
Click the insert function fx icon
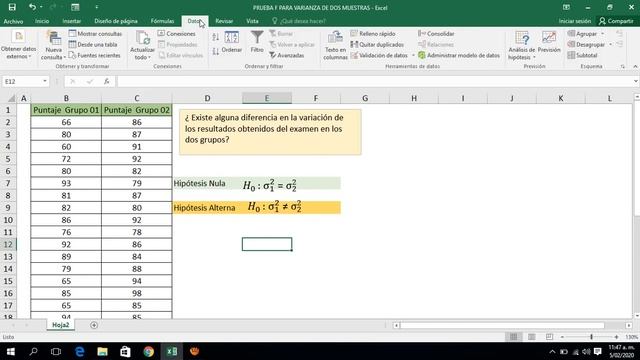(107, 81)
